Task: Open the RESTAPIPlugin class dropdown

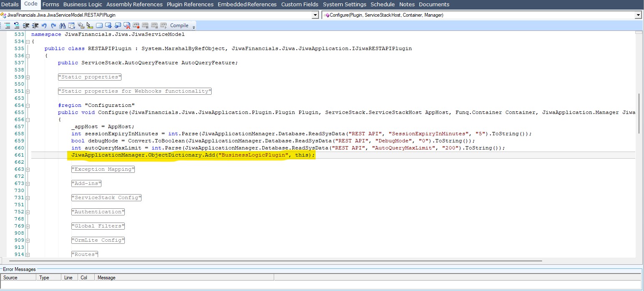Action: click(x=315, y=15)
